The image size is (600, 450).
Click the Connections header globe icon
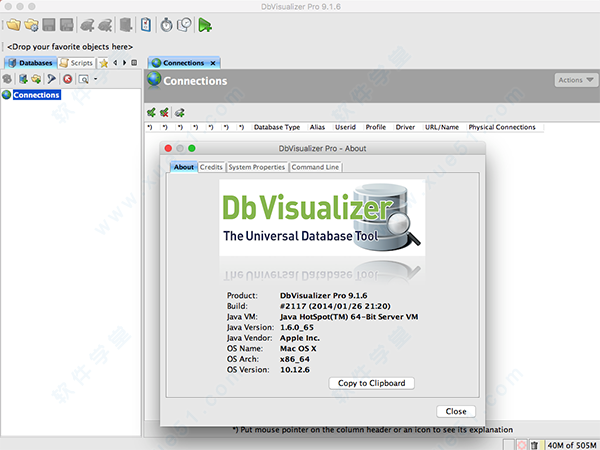click(154, 80)
